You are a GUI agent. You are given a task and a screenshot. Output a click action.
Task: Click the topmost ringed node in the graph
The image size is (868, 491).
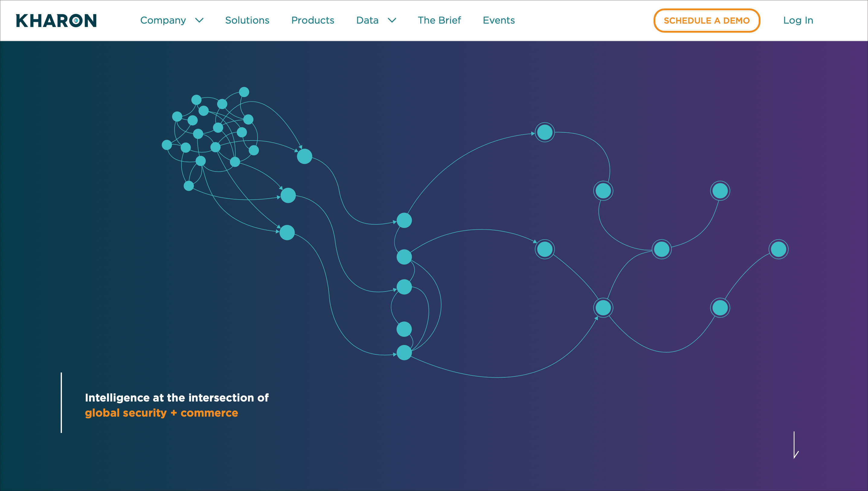click(x=545, y=132)
